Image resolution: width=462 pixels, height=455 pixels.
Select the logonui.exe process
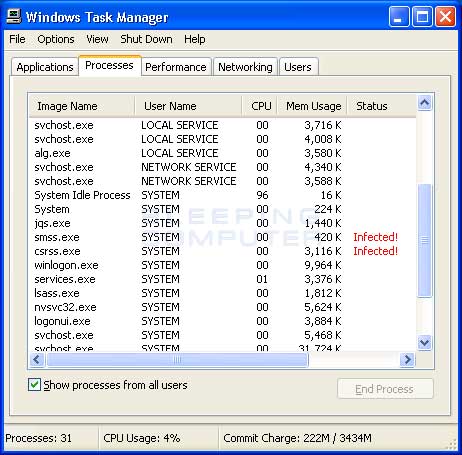coord(222,321)
